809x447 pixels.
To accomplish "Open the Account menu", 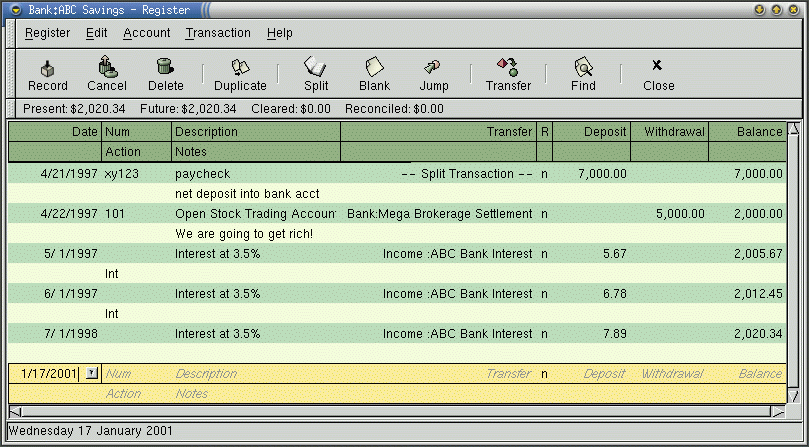I will click(x=146, y=33).
